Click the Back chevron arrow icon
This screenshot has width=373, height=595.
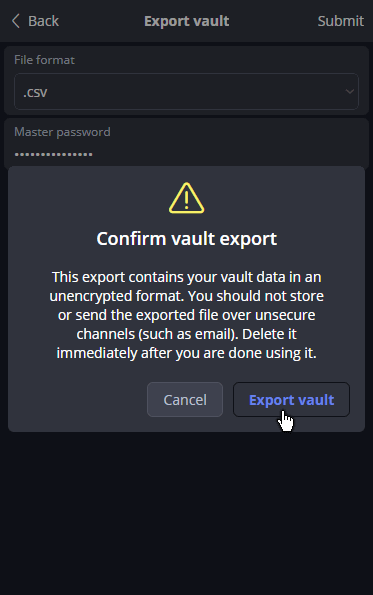point(16,21)
